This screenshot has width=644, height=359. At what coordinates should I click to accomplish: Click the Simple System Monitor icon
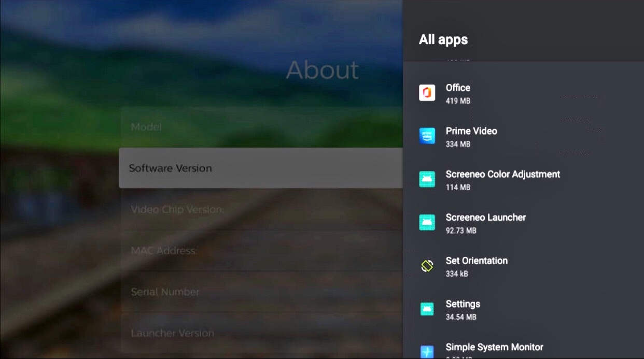coord(427,351)
